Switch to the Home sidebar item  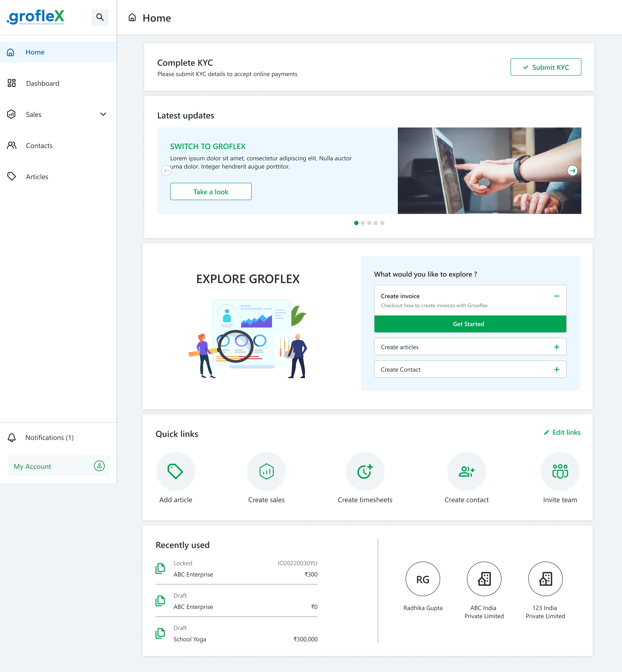(35, 52)
